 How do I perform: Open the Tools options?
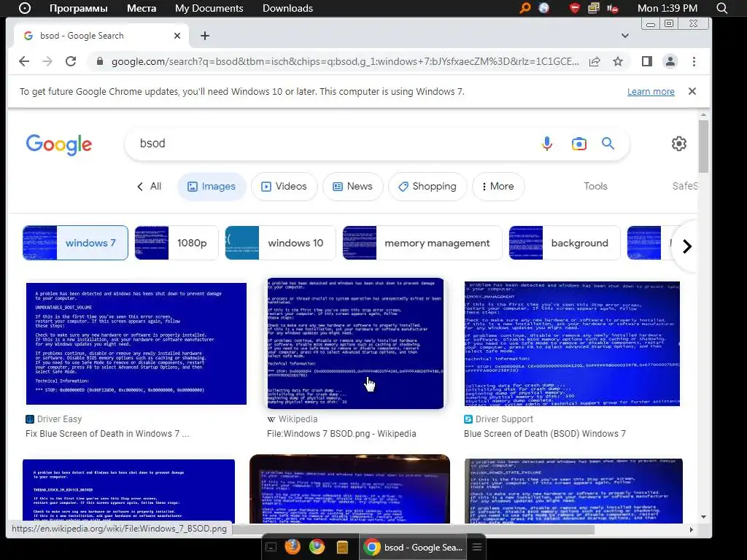click(x=595, y=186)
